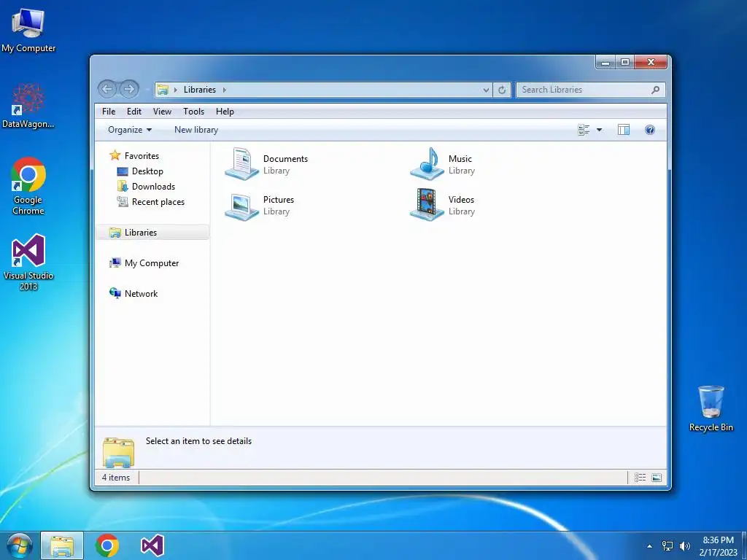Close the Libraries window

point(651,63)
